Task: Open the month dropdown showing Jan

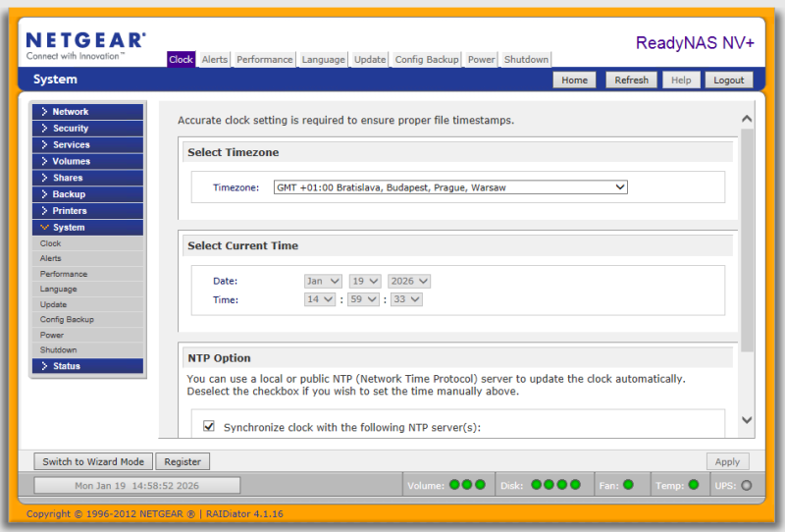Action: [323, 281]
